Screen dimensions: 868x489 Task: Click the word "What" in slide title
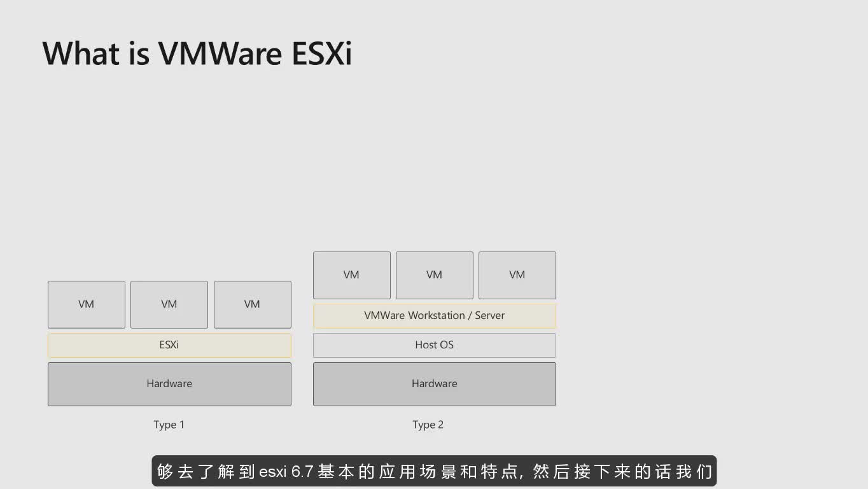coord(80,53)
